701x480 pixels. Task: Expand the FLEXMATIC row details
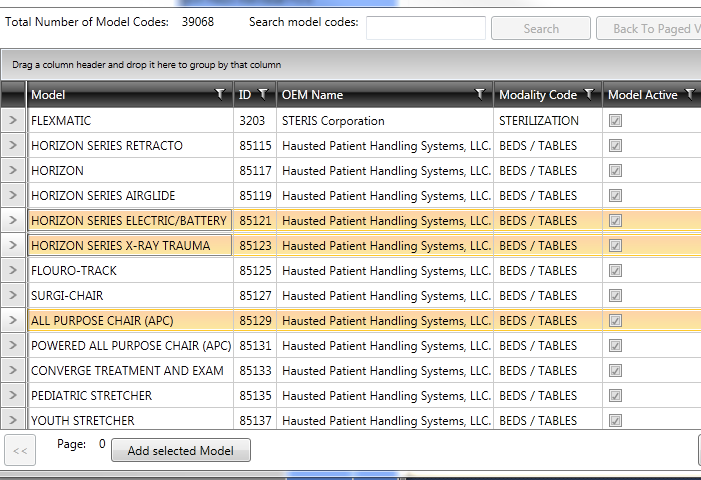coord(13,121)
